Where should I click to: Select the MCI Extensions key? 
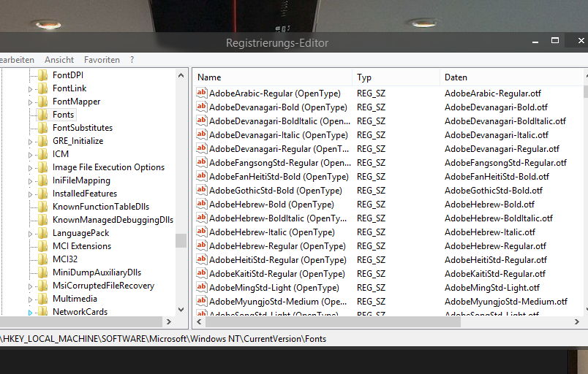click(82, 246)
